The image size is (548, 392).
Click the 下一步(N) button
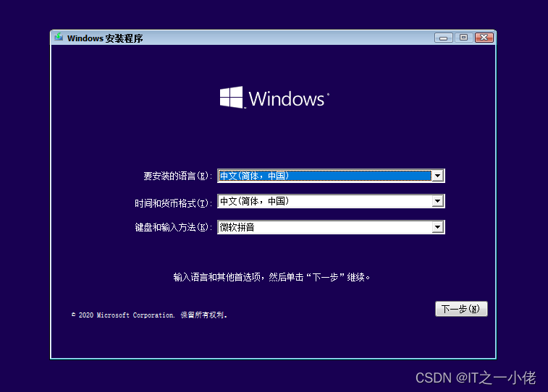coord(461,309)
